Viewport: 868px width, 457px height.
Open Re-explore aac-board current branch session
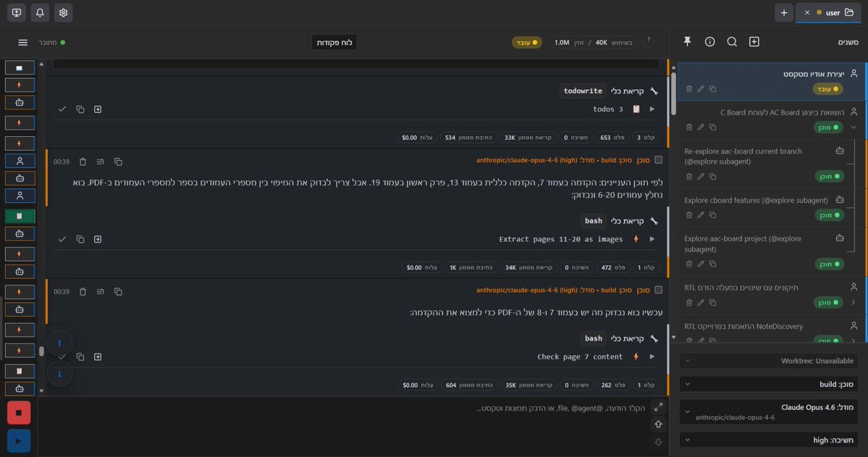(767, 164)
